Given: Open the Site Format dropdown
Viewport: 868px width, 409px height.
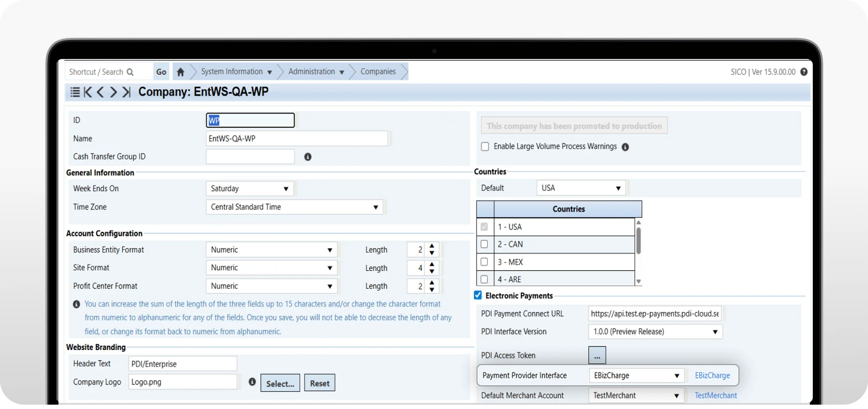Looking at the screenshot, I should [272, 268].
